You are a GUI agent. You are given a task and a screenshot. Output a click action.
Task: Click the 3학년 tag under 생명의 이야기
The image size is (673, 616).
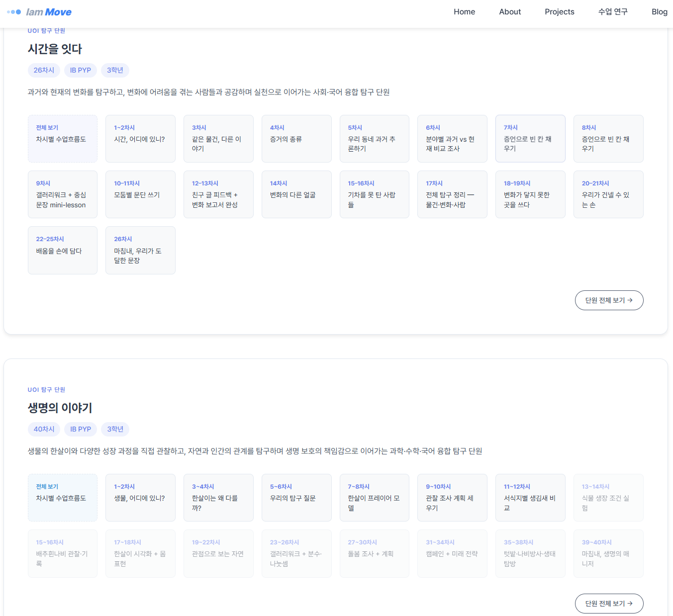[x=115, y=429]
